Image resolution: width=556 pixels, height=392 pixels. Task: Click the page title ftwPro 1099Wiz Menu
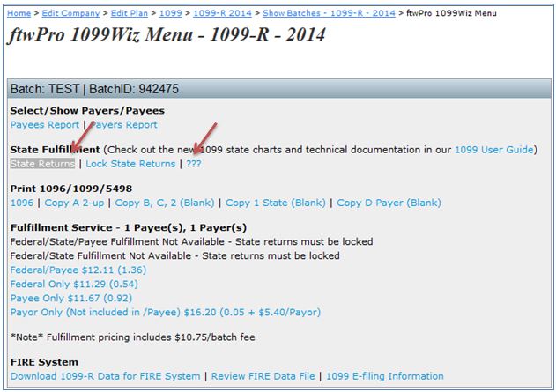[167, 34]
